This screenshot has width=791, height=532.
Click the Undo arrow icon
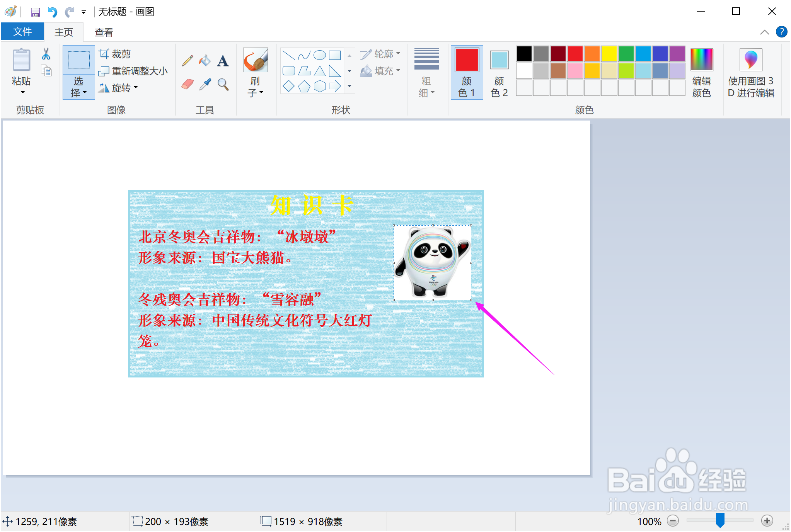(x=52, y=12)
